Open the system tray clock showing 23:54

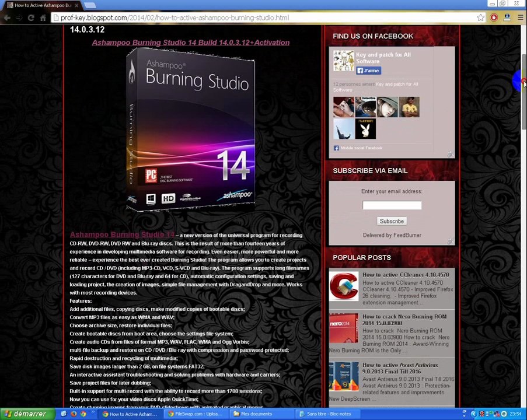click(x=515, y=414)
